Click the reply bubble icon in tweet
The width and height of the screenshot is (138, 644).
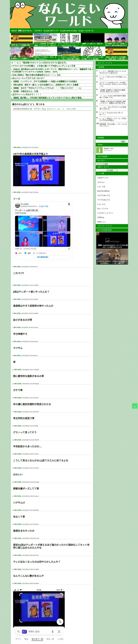tap(25, 253)
